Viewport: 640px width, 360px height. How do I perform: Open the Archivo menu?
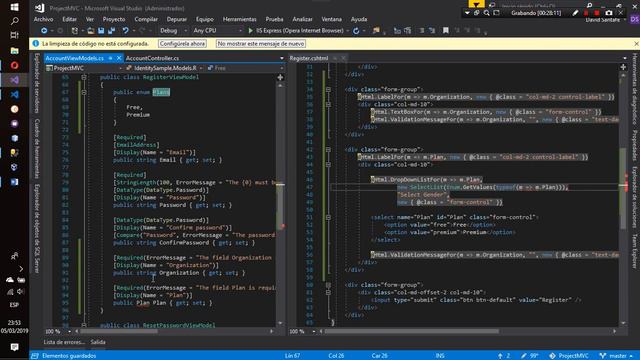(x=43, y=19)
